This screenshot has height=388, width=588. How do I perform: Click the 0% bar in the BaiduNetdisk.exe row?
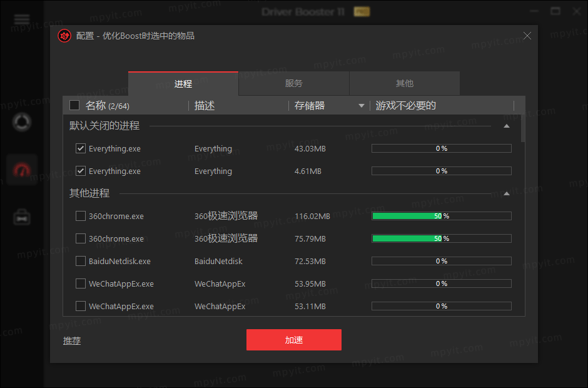point(442,261)
